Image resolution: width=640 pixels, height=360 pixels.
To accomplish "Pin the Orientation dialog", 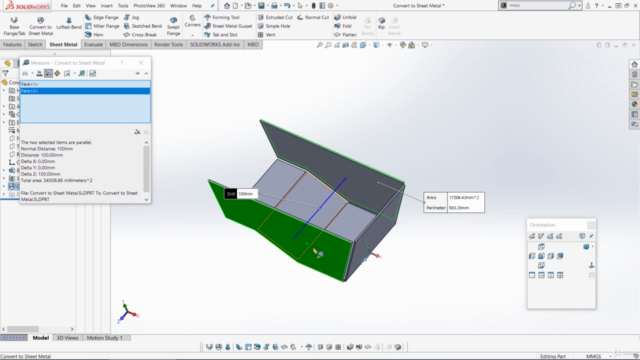I will tap(591, 236).
